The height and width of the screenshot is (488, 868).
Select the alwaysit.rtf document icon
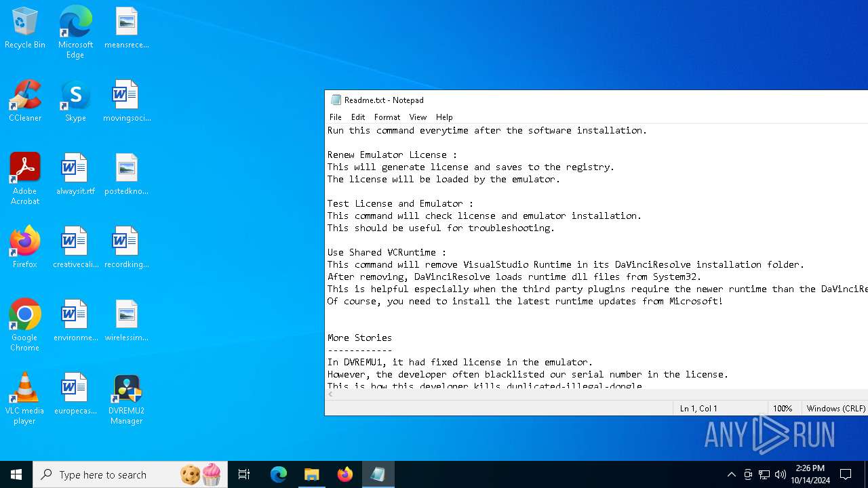click(x=75, y=175)
